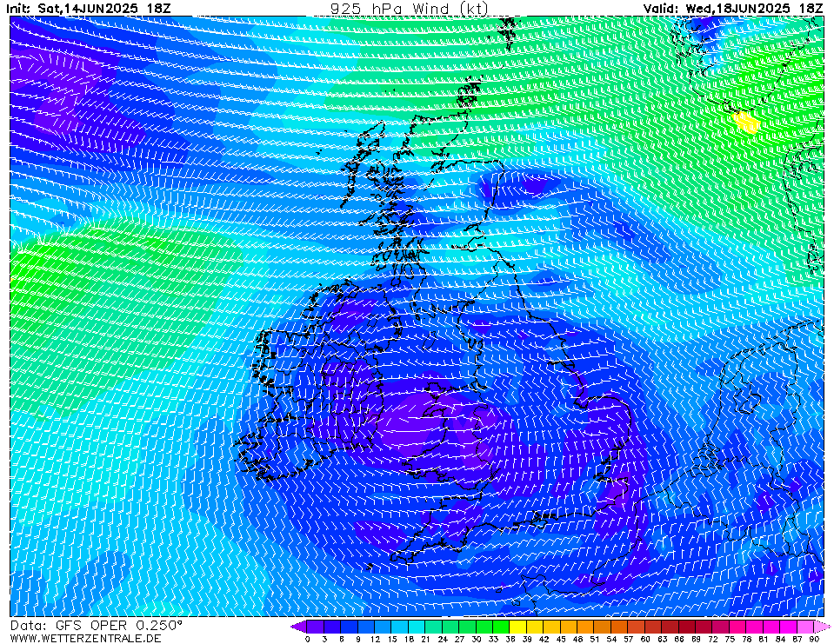Click the '75' value under the colour scale
Image resolution: width=834 pixels, height=644 pixels.
pyautogui.click(x=730, y=639)
